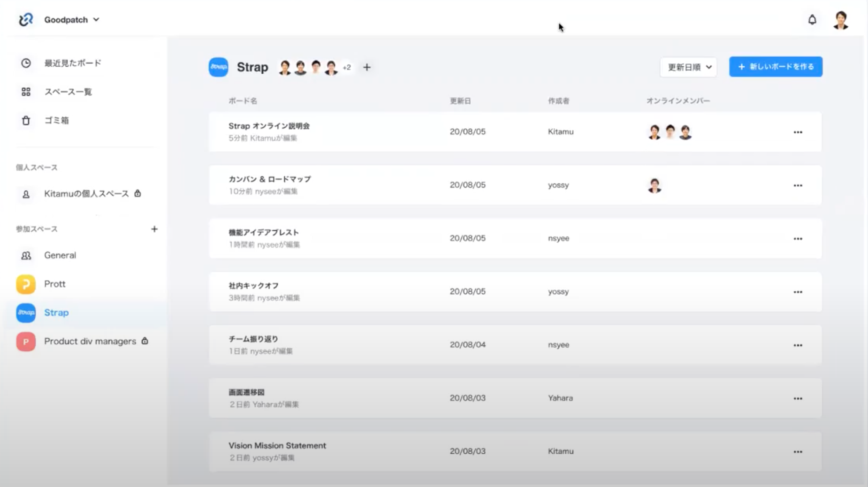The image size is (868, 487).
Task: Open more options for カンバン & ロードマップ
Action: pos(798,185)
